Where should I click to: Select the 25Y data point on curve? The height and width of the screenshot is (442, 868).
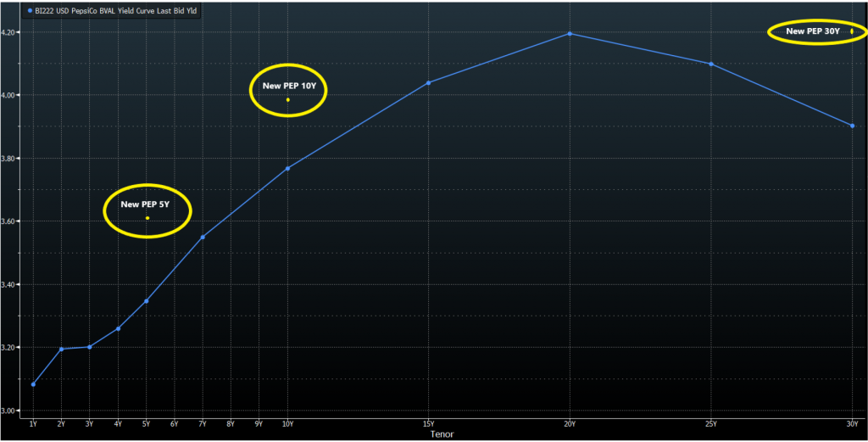click(x=710, y=64)
